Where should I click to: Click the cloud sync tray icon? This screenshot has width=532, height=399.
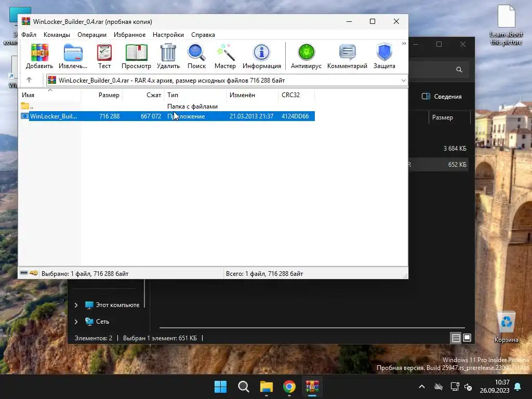coord(438,387)
